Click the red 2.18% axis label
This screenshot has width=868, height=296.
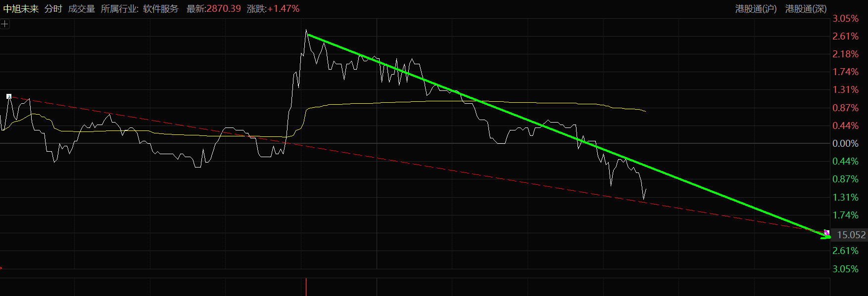click(845, 54)
